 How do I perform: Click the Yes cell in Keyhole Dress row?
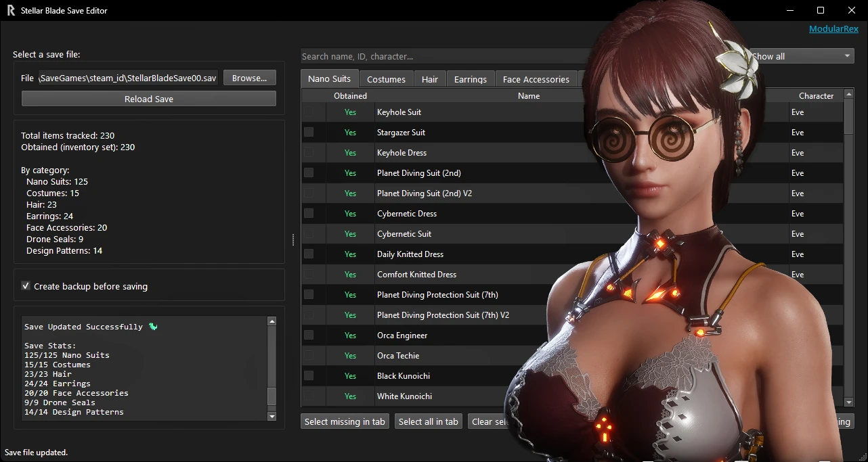350,153
